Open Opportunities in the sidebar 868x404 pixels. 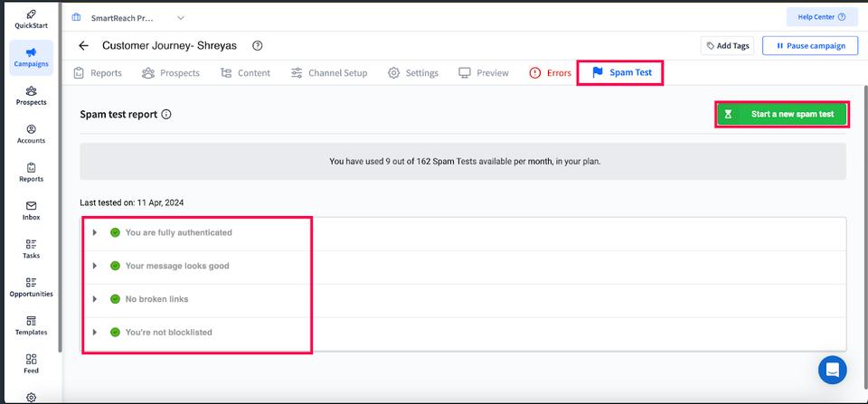coord(31,287)
